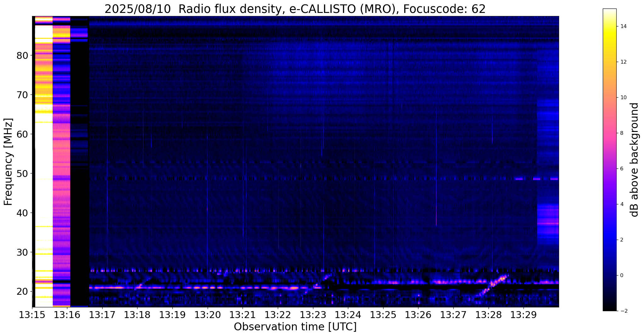
Task: Click the 40 MHz frequency tick label
Action: (x=22, y=213)
